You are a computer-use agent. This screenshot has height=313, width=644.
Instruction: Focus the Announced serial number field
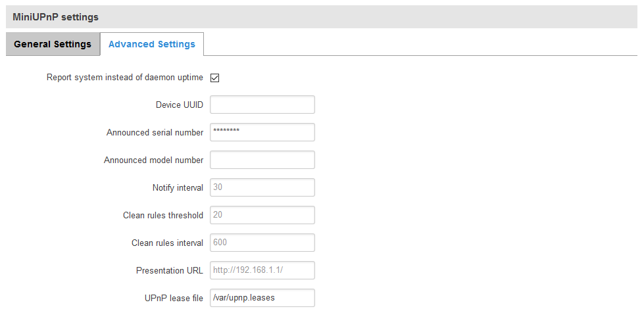click(262, 132)
